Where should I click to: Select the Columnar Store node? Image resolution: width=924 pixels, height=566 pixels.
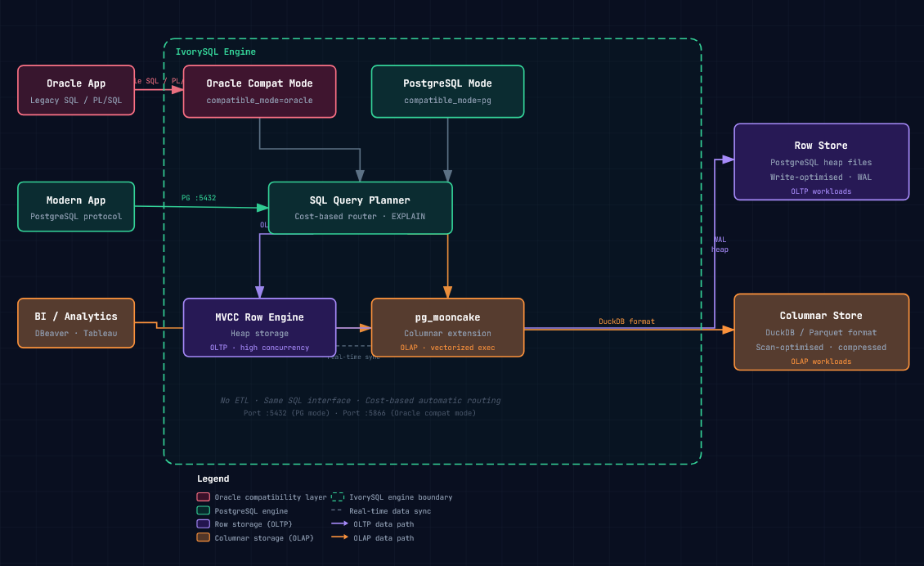(x=822, y=332)
